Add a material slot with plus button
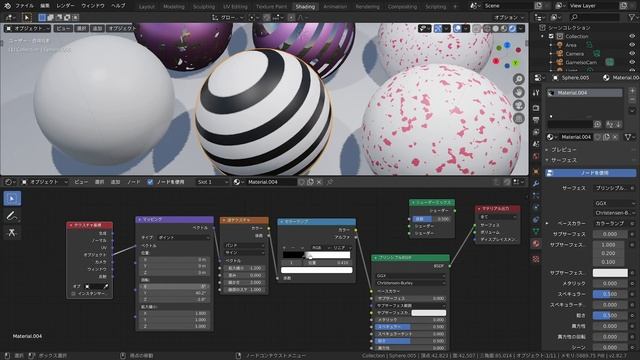 click(632, 91)
